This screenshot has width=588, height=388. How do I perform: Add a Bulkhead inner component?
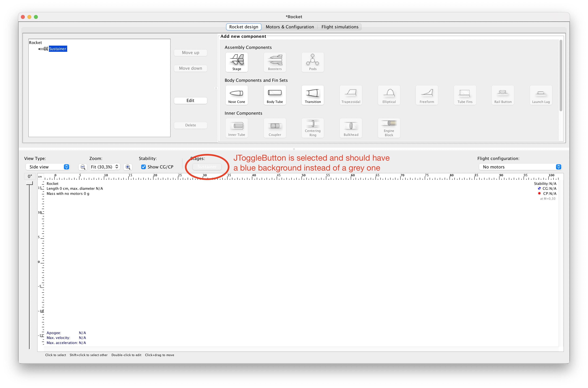pyautogui.click(x=351, y=128)
